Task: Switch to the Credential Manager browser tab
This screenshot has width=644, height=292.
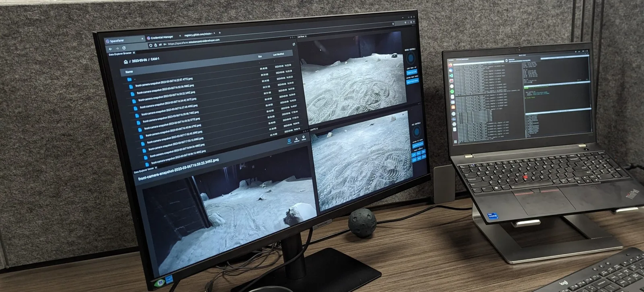Action: click(163, 37)
